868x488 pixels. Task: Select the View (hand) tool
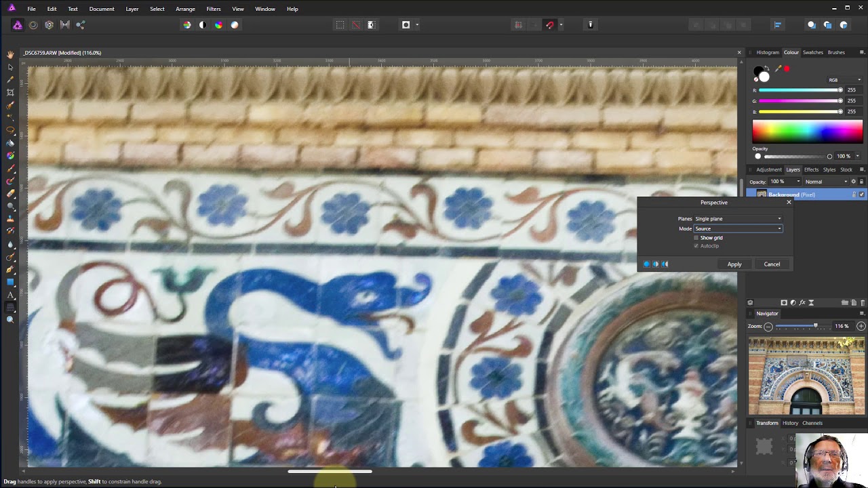click(x=10, y=55)
